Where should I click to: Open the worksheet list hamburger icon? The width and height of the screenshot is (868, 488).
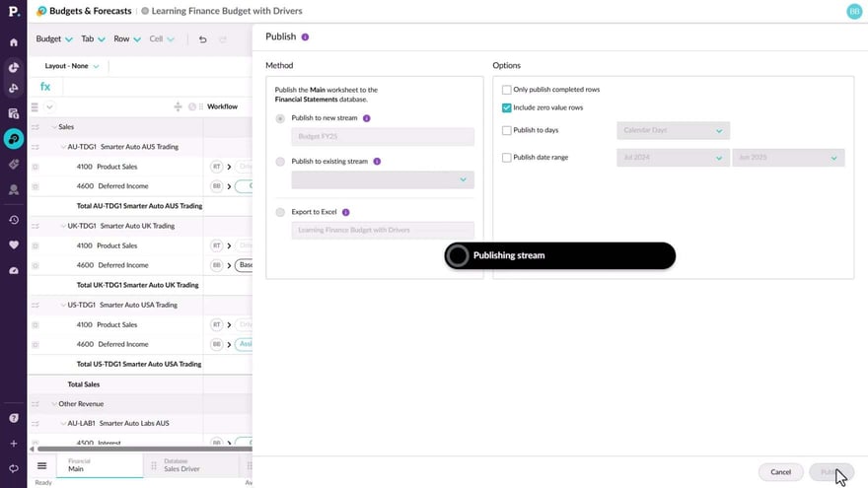point(41,465)
